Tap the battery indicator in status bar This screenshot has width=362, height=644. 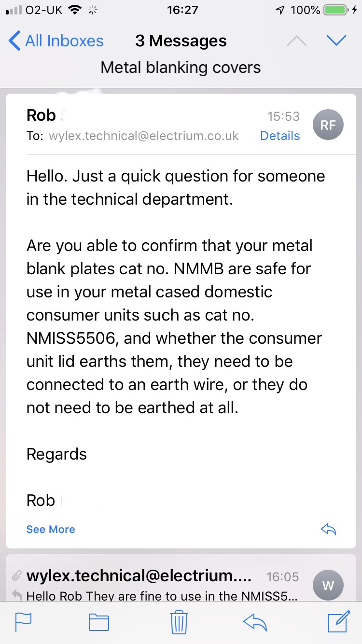click(x=337, y=10)
